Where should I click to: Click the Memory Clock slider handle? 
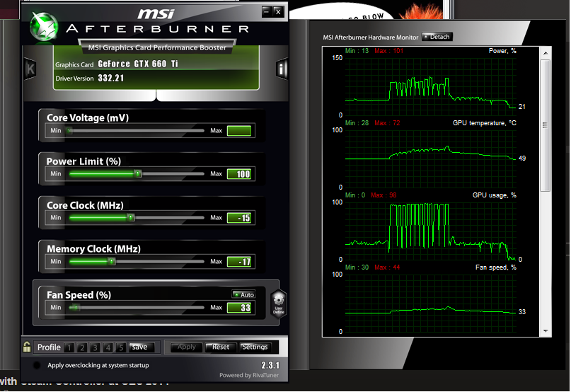(112, 261)
